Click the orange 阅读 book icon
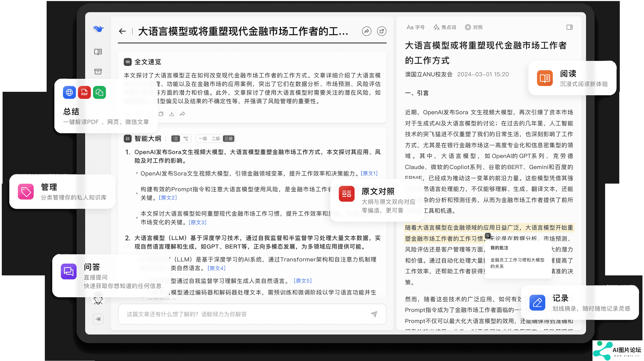Screen dimensions: 644x361 [x=545, y=78]
